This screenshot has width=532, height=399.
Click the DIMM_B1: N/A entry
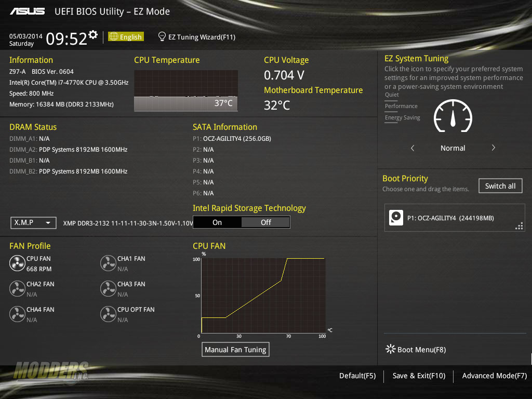29,160
